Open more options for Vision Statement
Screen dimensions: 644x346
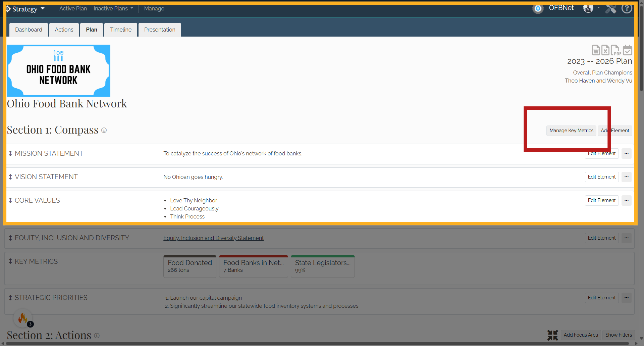[x=627, y=177]
